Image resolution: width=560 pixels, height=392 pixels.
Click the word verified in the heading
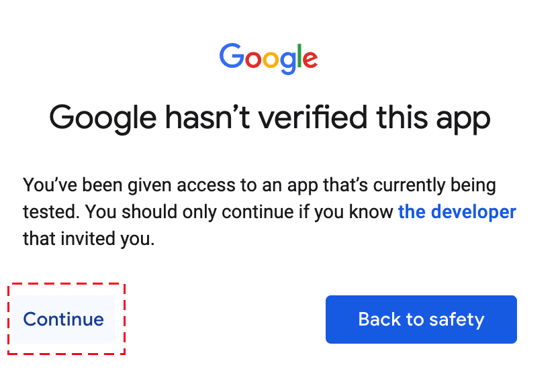313,117
